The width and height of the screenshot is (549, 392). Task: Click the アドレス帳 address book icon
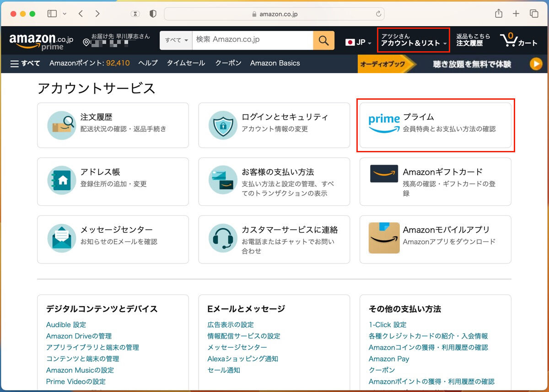coord(61,180)
